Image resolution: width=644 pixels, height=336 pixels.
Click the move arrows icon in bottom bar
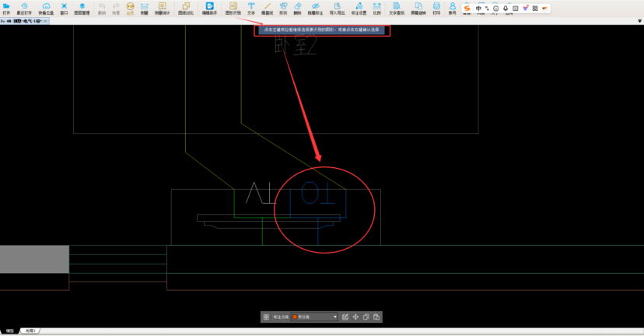click(355, 317)
